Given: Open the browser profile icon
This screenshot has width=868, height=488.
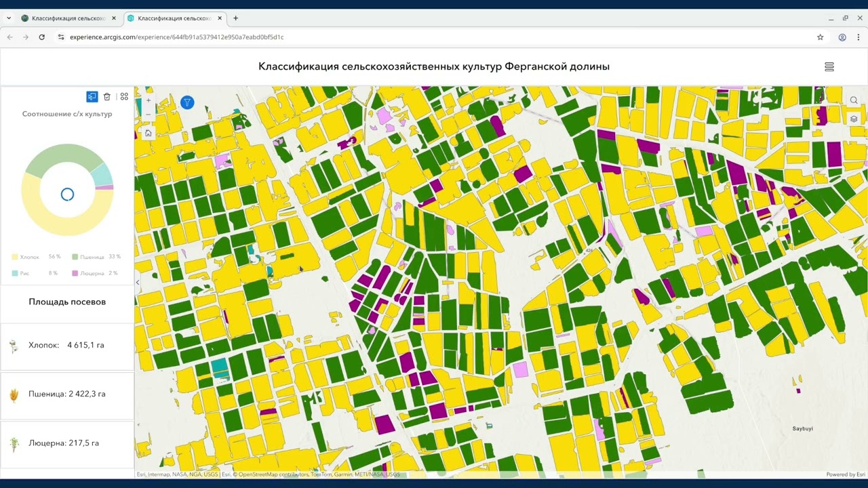Looking at the screenshot, I should [x=842, y=37].
